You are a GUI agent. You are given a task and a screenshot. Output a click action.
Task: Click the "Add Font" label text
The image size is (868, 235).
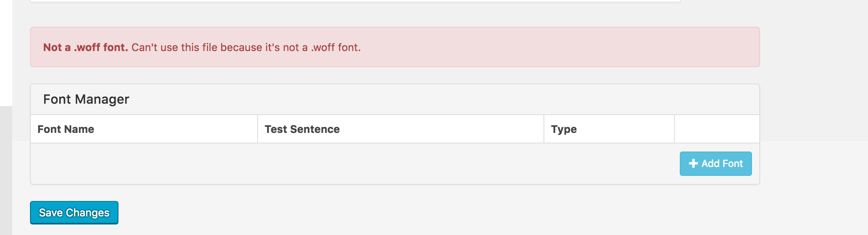(x=722, y=164)
